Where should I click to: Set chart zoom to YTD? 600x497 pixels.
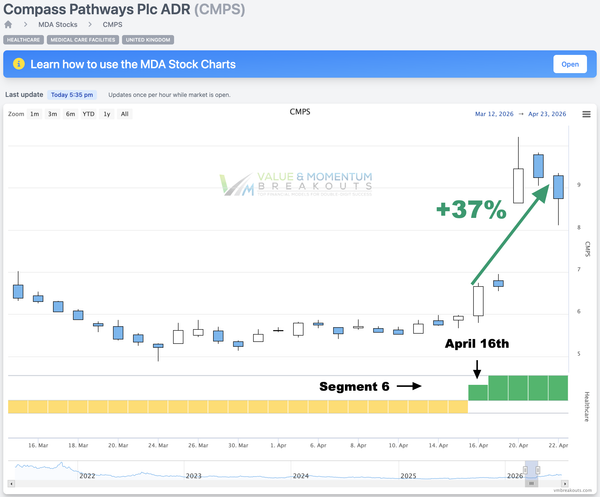click(88, 114)
